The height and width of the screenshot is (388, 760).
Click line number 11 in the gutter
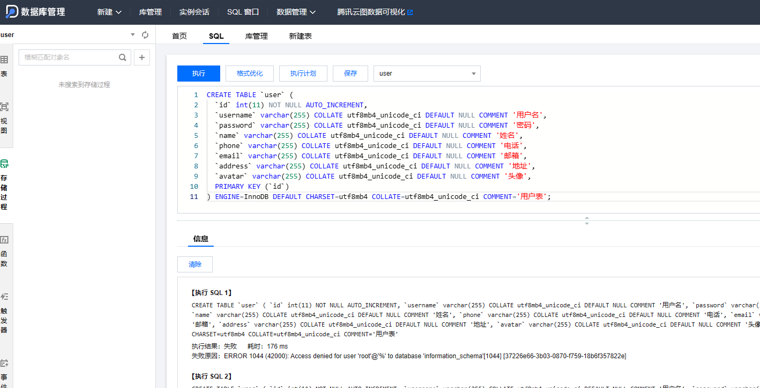(x=194, y=197)
